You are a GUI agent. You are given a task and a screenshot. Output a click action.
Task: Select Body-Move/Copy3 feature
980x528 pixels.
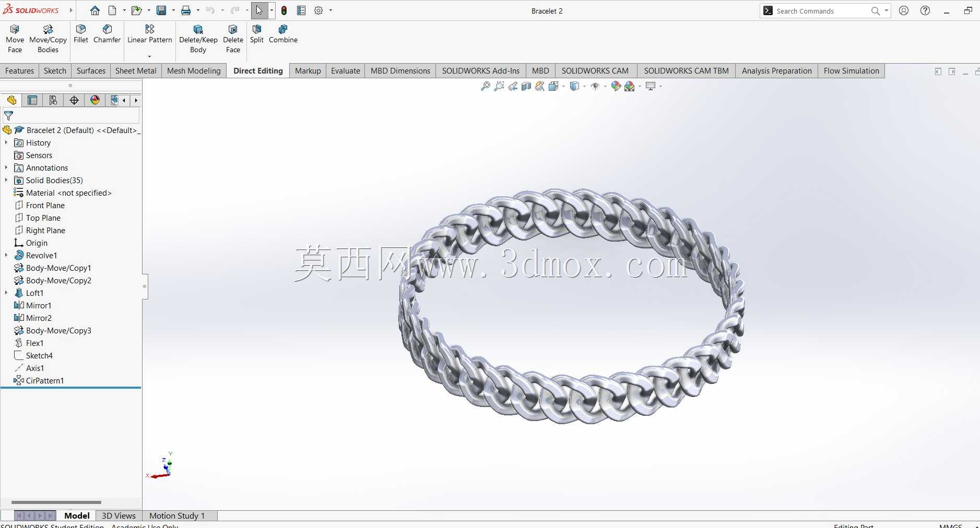pyautogui.click(x=58, y=330)
